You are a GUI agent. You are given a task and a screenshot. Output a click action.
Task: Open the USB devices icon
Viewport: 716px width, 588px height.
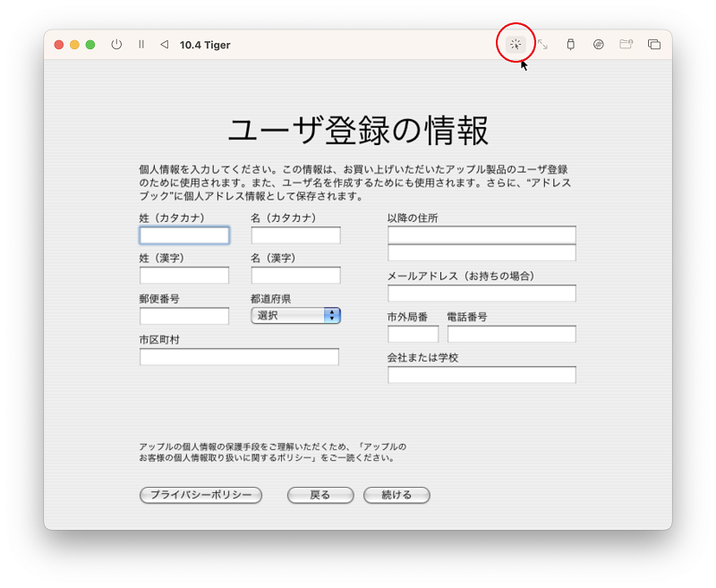click(570, 44)
